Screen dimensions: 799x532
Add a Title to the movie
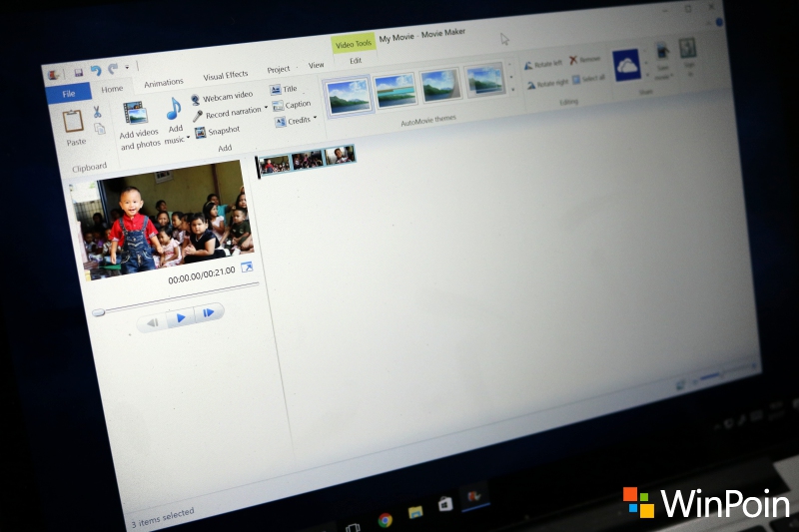pos(284,89)
